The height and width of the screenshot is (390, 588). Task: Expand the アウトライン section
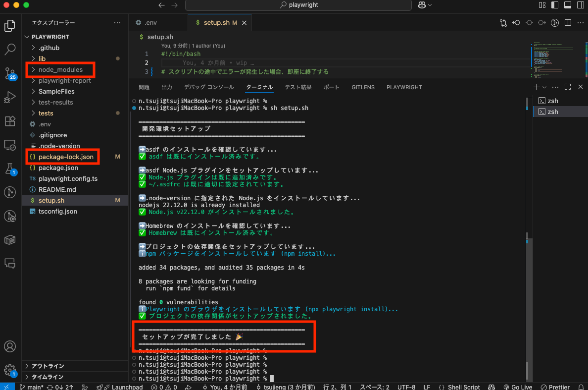[48, 366]
